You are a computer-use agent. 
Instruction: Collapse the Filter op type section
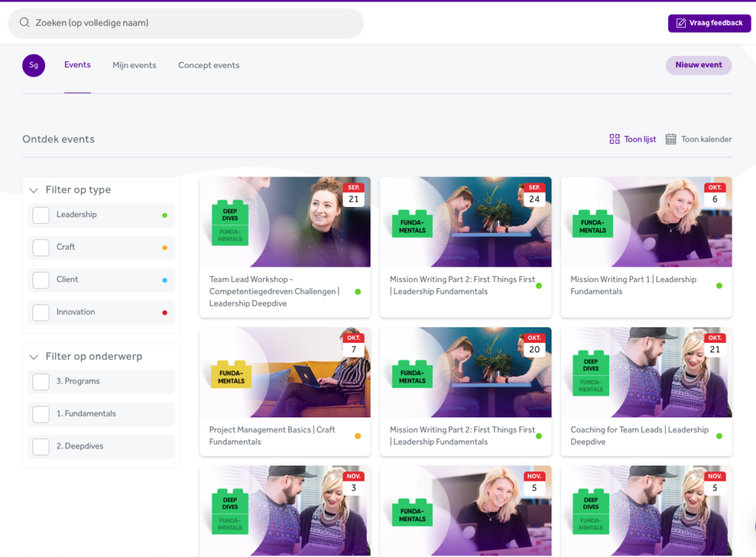pyautogui.click(x=33, y=190)
